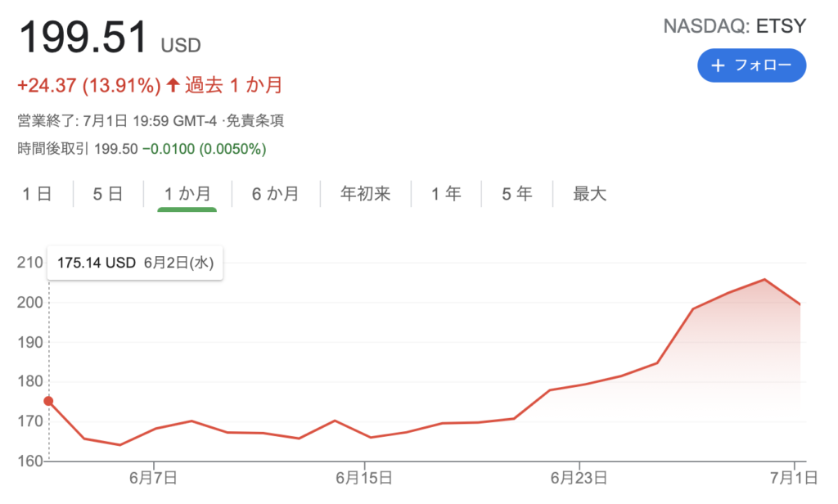Select the 5 日 time range tab
Image resolution: width=838 pixels, height=504 pixels.
[108, 194]
